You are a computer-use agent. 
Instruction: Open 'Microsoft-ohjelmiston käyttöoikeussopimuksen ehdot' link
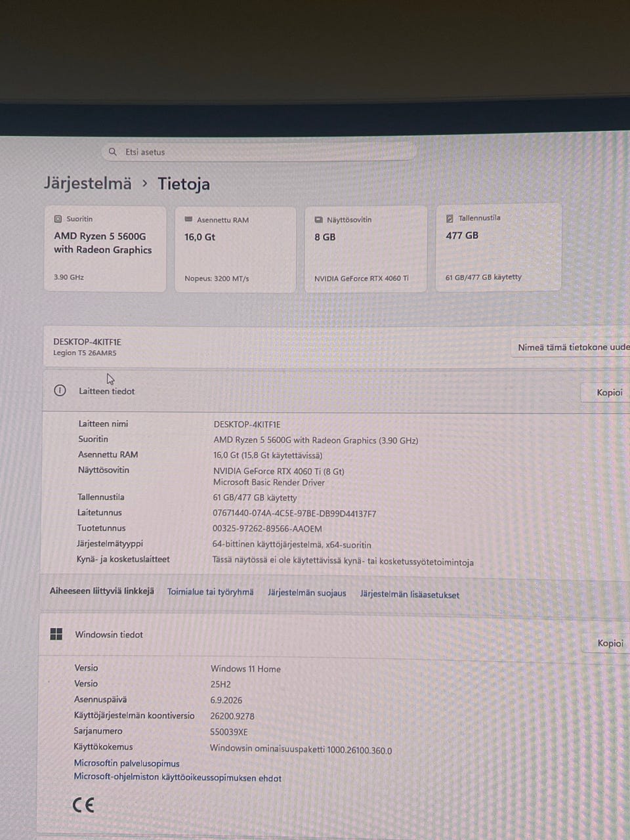coord(177,778)
